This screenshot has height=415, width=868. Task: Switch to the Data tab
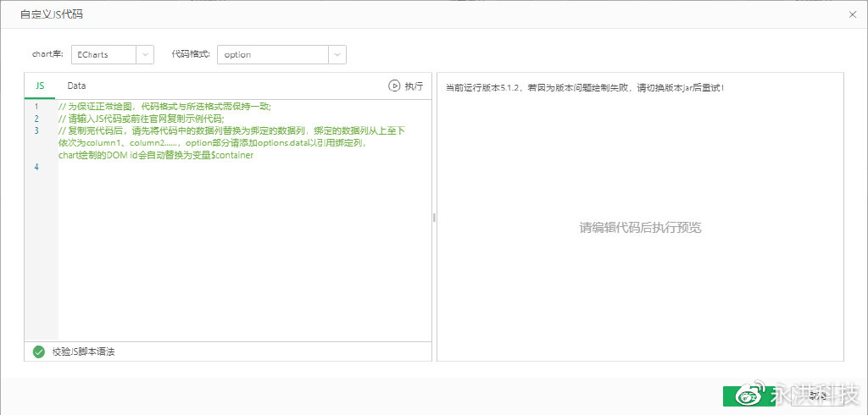[76, 86]
